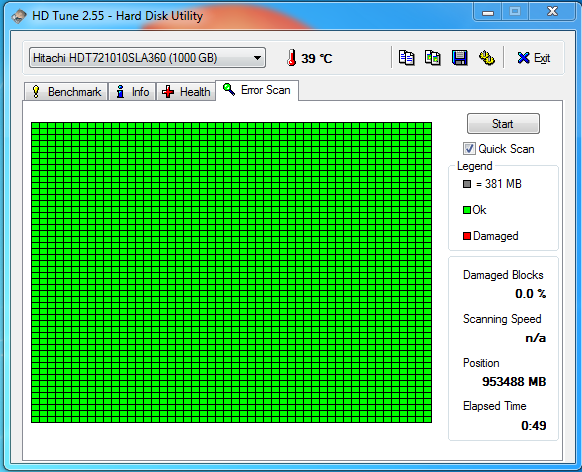
Task: Exit the HD Tune application
Action: point(533,58)
